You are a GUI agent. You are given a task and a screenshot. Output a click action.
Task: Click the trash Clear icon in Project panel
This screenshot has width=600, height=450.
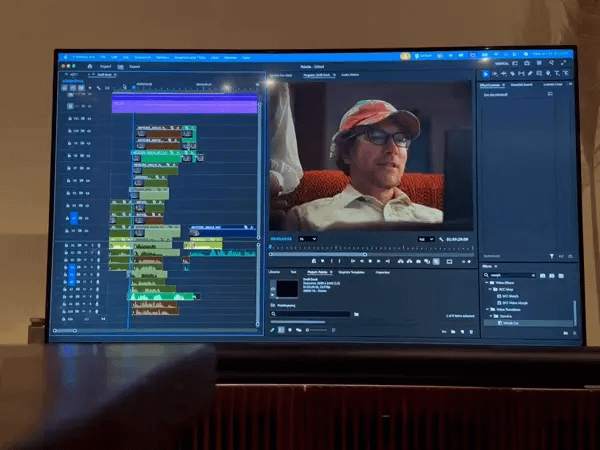pyautogui.click(x=471, y=332)
